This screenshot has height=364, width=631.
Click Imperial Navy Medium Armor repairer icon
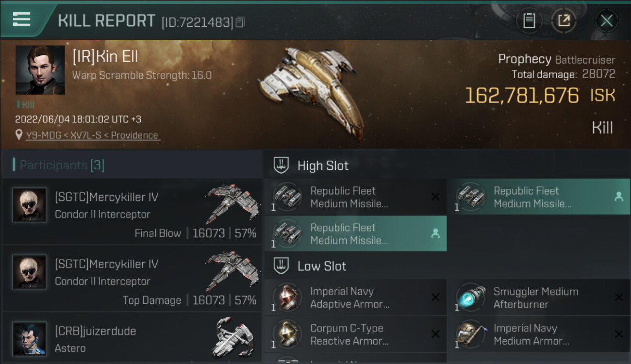(470, 334)
